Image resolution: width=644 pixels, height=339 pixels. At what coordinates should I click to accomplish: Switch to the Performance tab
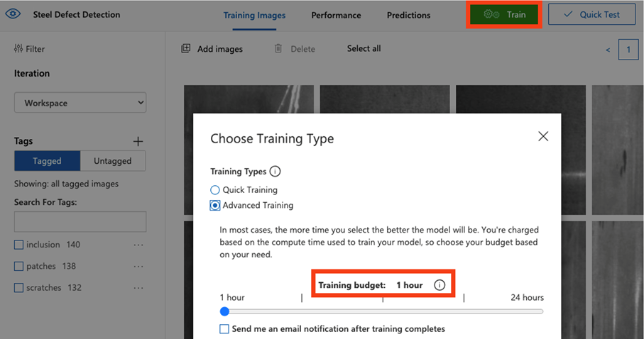[336, 15]
